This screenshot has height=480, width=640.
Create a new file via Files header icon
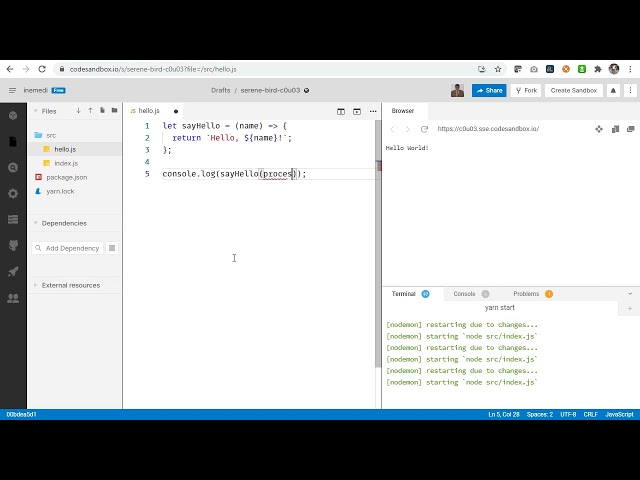click(102, 111)
